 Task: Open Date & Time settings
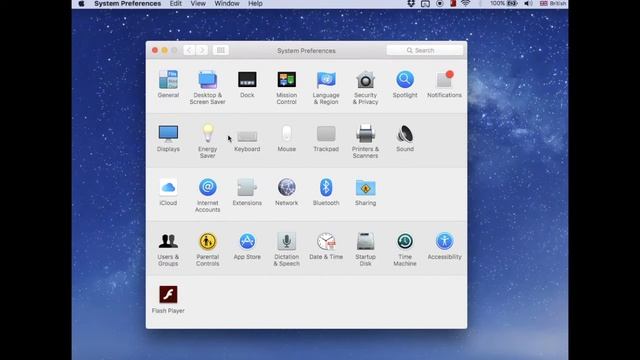point(326,246)
